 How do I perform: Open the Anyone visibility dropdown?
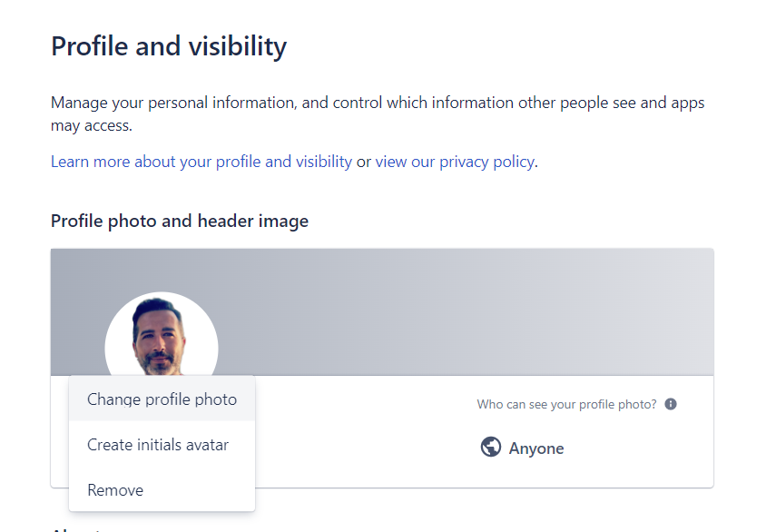tap(523, 448)
